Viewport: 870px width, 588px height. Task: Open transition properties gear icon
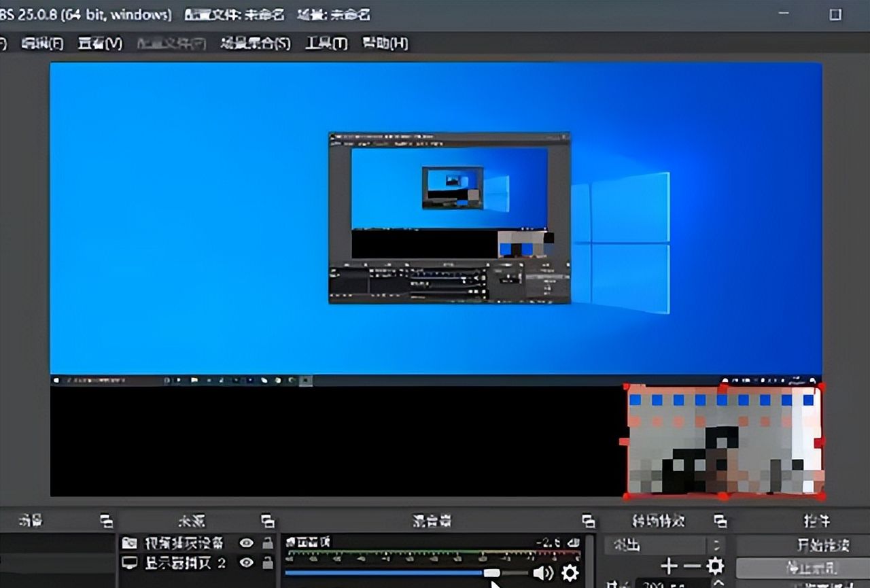(x=716, y=566)
